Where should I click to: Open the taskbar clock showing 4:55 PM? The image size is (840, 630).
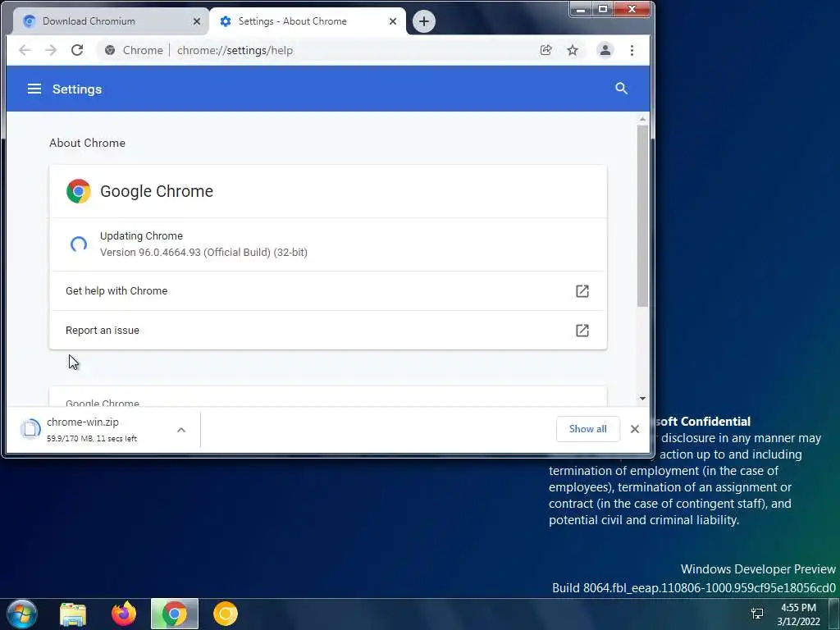point(798,614)
